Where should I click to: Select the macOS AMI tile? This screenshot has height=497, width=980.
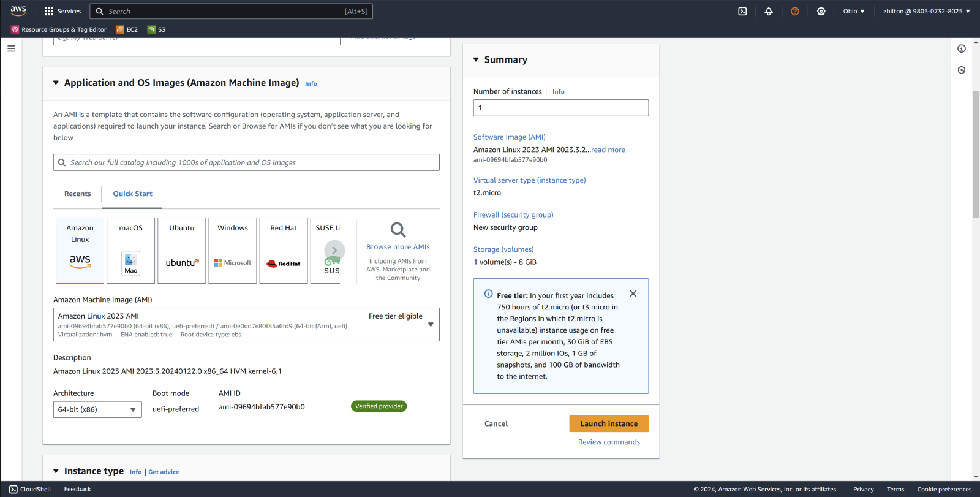(130, 251)
